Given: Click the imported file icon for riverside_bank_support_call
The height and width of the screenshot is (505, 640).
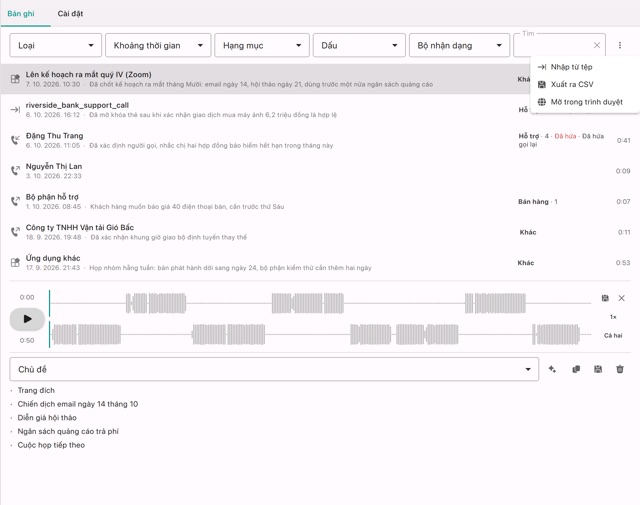Looking at the screenshot, I should (x=15, y=109).
